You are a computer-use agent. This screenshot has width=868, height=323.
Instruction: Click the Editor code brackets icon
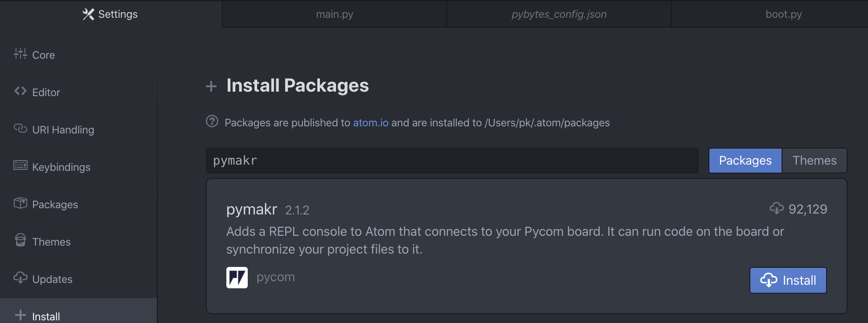[20, 91]
